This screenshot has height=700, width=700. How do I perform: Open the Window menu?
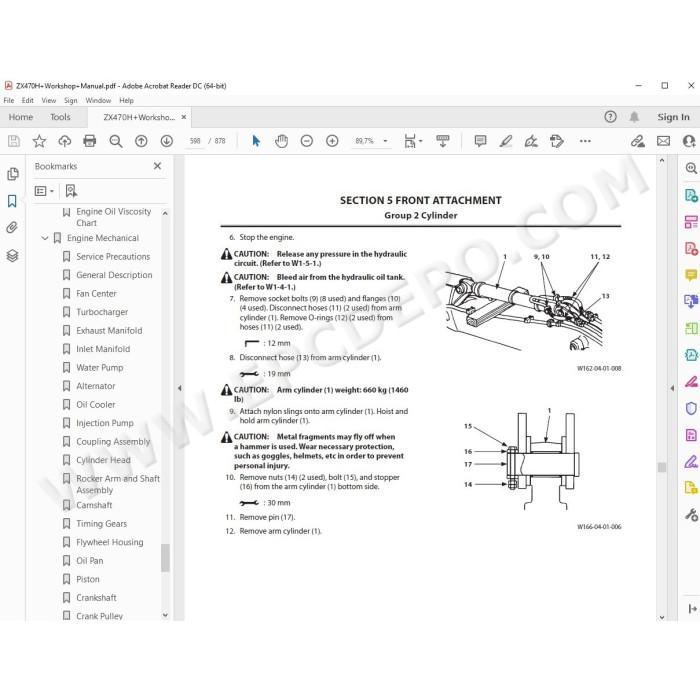(x=98, y=100)
